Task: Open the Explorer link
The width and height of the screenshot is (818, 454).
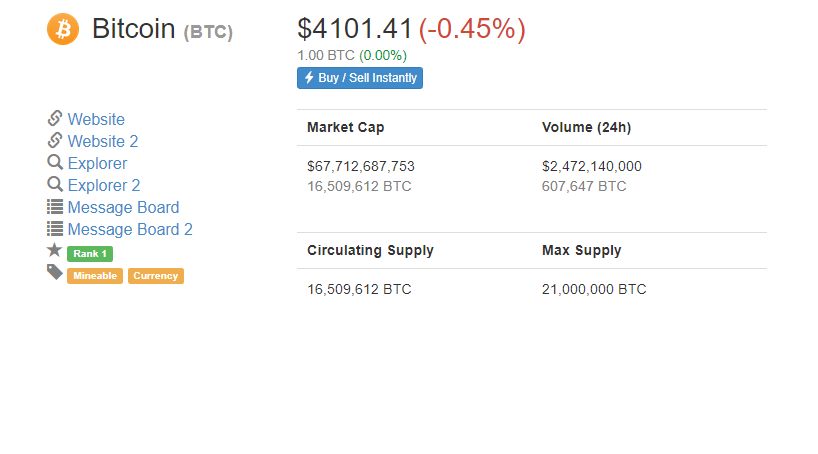Action: pos(98,163)
